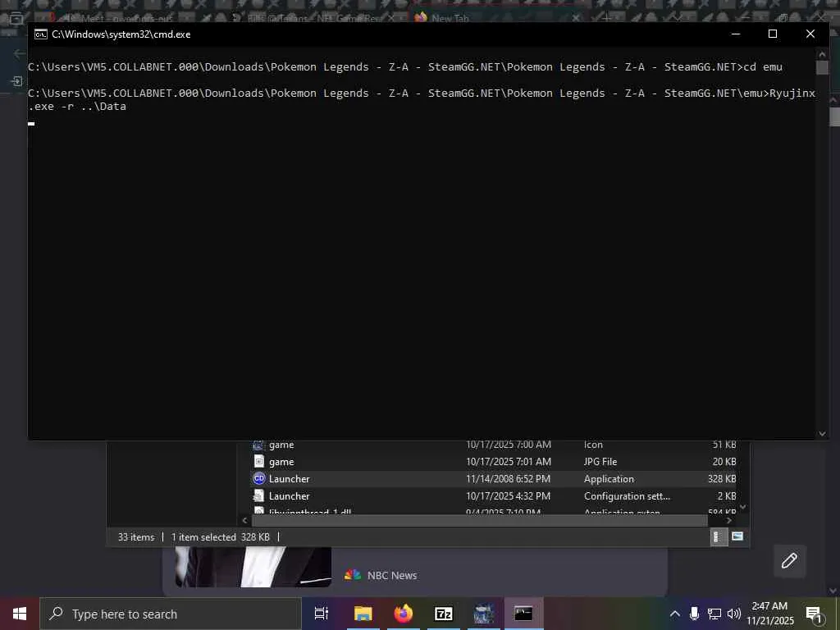840x630 pixels.
Task: Open the NBC News link in the browser
Action: coord(392,575)
